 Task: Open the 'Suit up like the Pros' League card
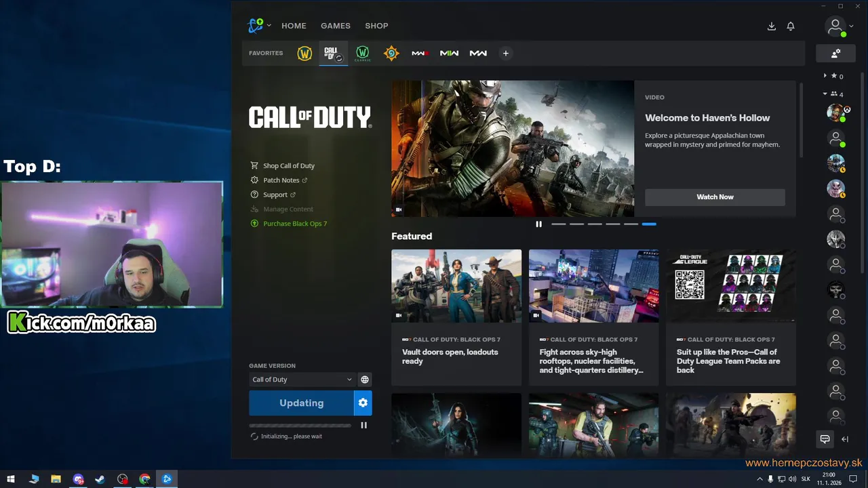point(731,317)
